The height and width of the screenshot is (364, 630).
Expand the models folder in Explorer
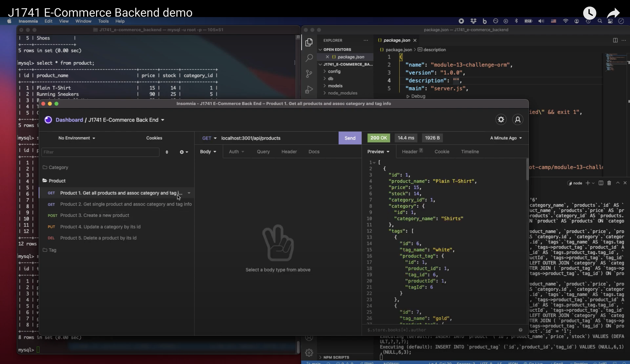[x=335, y=86]
